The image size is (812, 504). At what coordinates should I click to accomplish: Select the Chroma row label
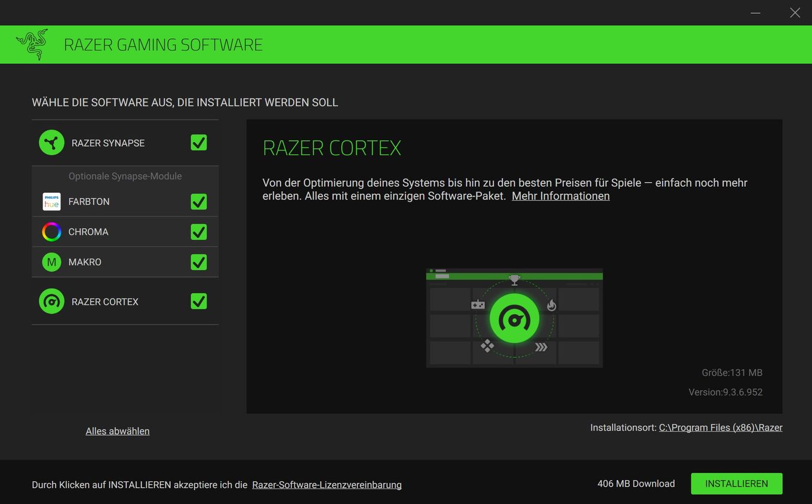(x=88, y=232)
